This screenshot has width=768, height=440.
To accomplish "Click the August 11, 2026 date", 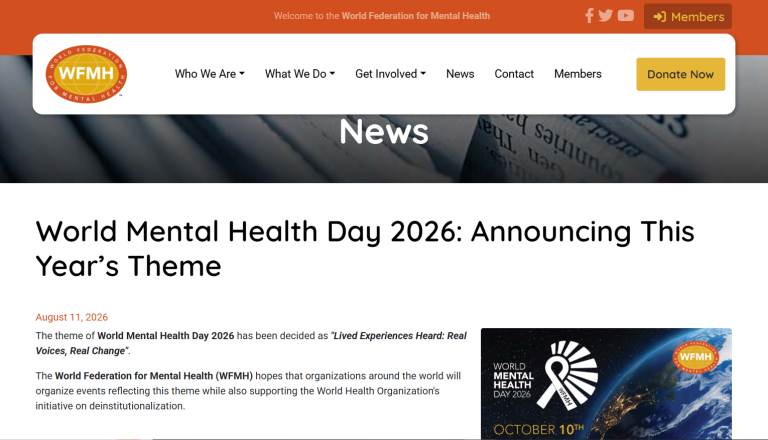I will tap(72, 317).
